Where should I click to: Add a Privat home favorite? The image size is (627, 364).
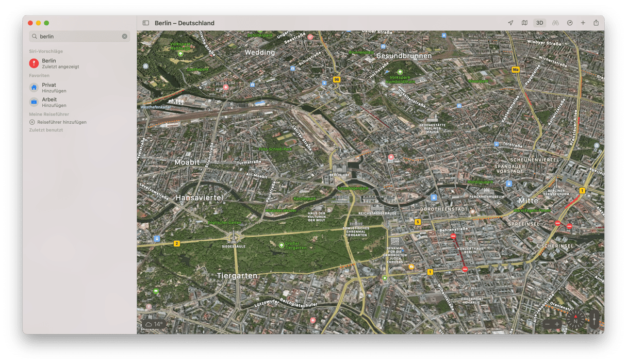click(x=79, y=88)
